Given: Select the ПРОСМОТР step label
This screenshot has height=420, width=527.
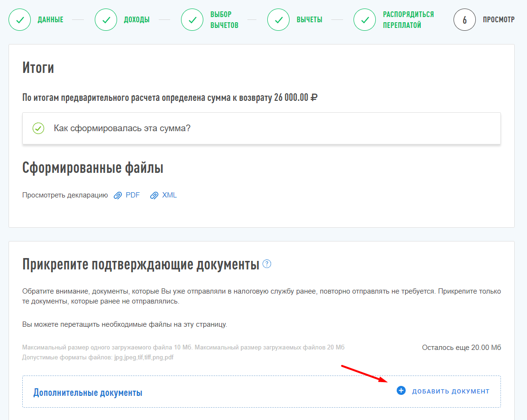Looking at the screenshot, I should (x=499, y=20).
